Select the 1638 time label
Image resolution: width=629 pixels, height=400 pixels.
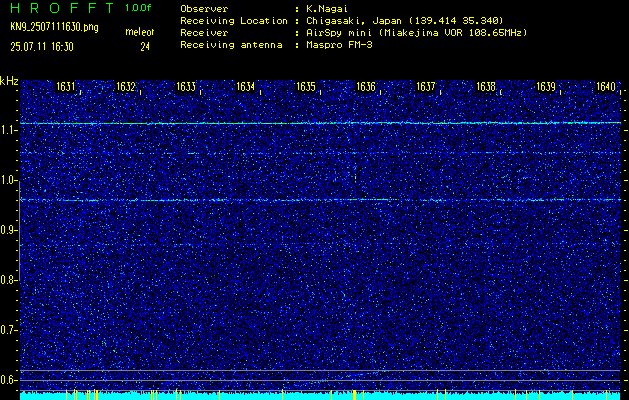coord(486,87)
